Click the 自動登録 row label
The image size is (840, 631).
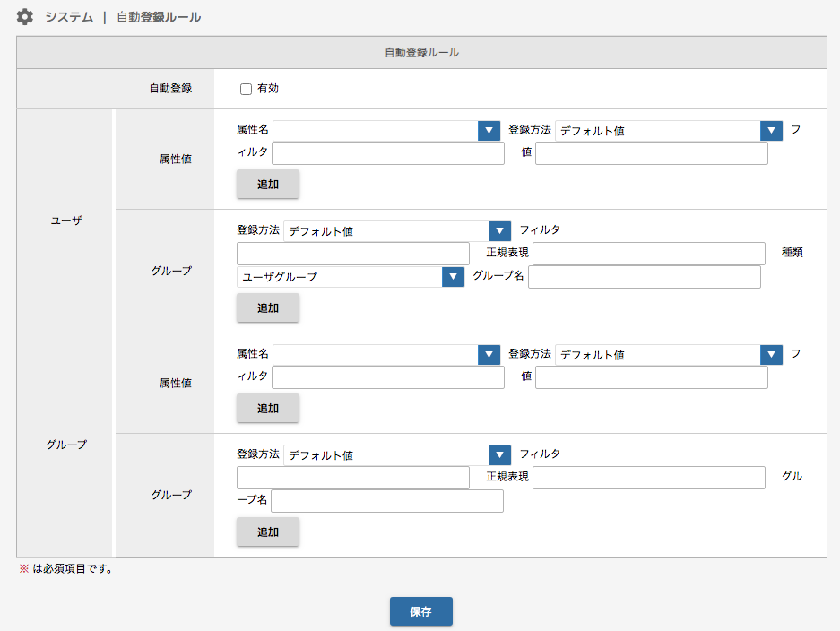coord(170,89)
